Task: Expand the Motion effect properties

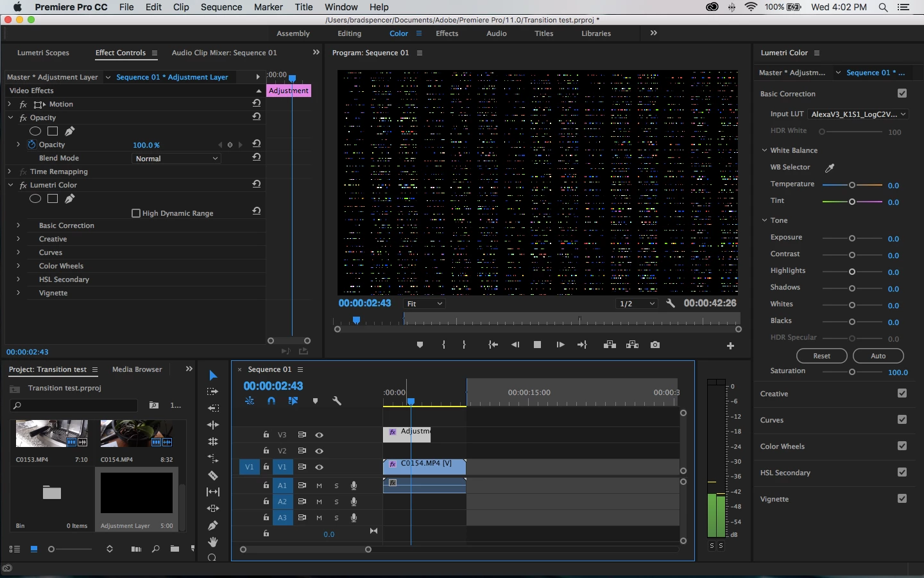Action: pyautogui.click(x=10, y=104)
